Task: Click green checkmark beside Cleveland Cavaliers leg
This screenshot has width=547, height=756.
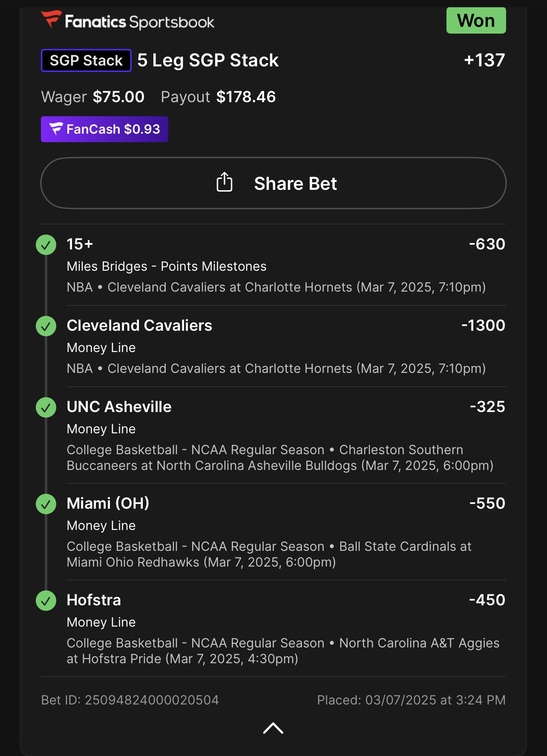Action: pos(46,326)
